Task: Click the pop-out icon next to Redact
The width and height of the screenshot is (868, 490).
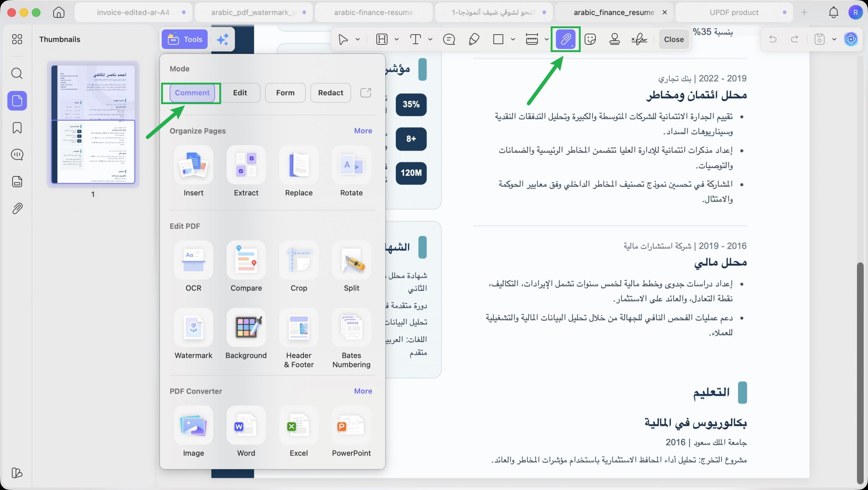Action: [x=366, y=93]
